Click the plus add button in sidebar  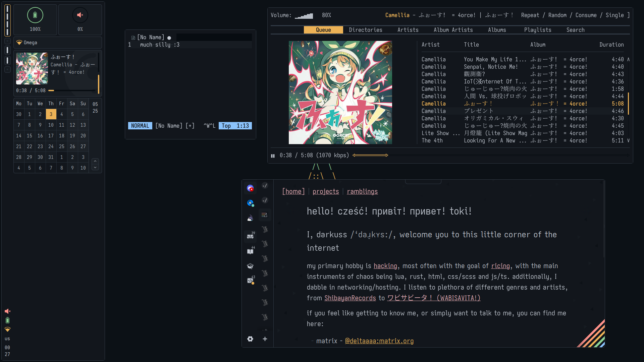coord(265,339)
